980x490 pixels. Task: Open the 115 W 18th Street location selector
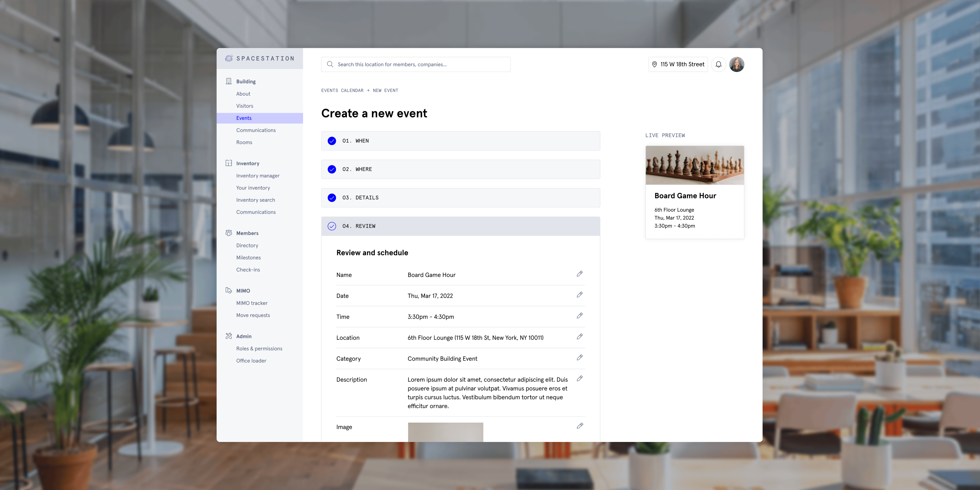pos(678,64)
